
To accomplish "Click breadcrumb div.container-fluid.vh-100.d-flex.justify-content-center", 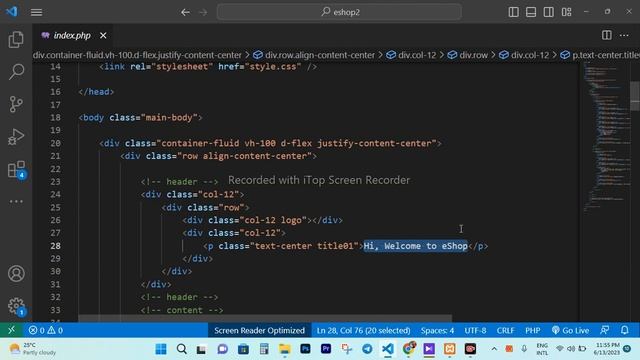I will (137, 55).
